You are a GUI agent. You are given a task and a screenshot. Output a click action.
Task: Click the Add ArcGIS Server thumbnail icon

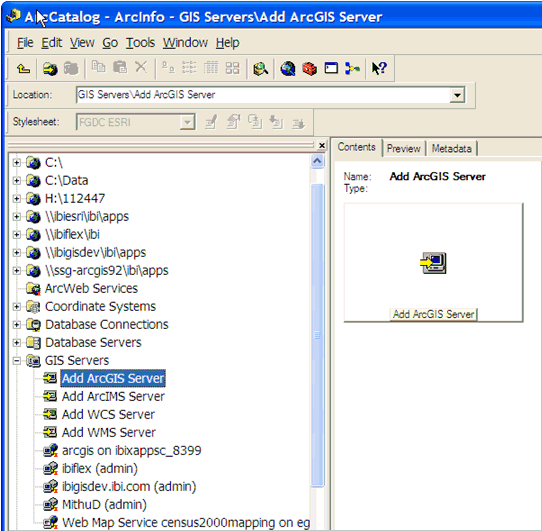click(433, 263)
